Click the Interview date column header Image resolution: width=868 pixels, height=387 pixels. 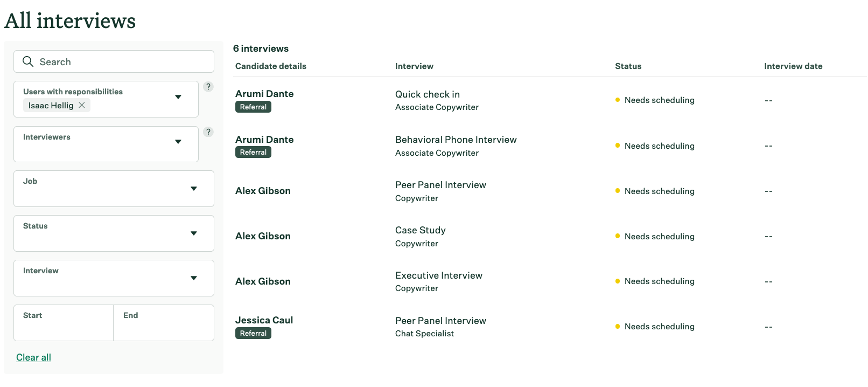[793, 66]
